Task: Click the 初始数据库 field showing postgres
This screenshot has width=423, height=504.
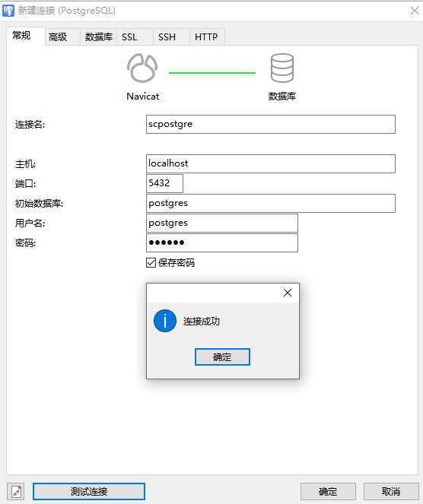Action: click(271, 203)
